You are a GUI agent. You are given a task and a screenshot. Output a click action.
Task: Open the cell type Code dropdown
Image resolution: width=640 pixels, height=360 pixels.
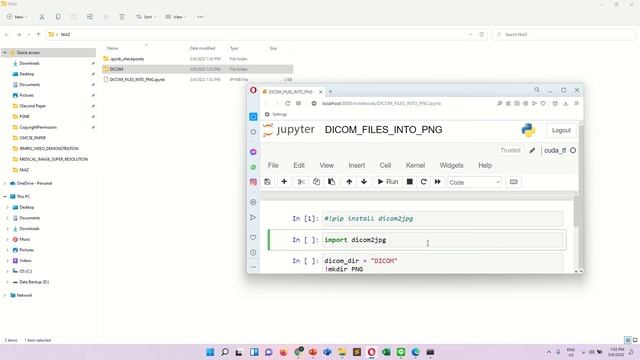pos(474,182)
